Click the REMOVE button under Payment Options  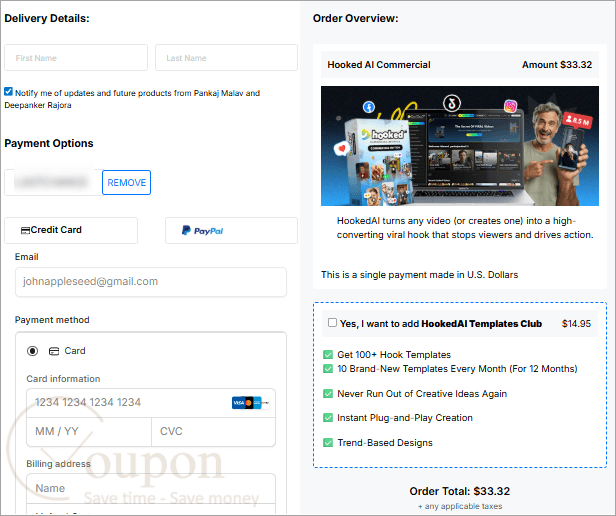[x=126, y=182]
